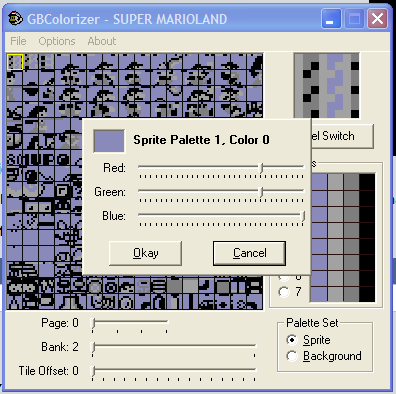Select the yellow-highlighted first tile in grid
The width and height of the screenshot is (396, 394).
click(15, 62)
